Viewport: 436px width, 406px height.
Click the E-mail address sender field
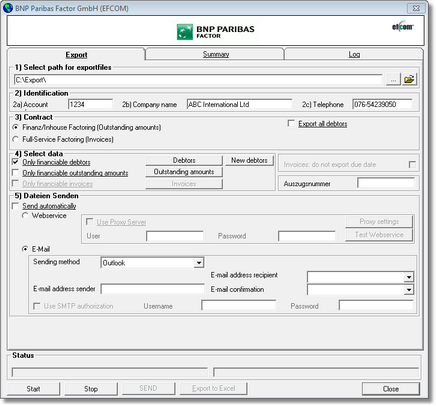152,289
